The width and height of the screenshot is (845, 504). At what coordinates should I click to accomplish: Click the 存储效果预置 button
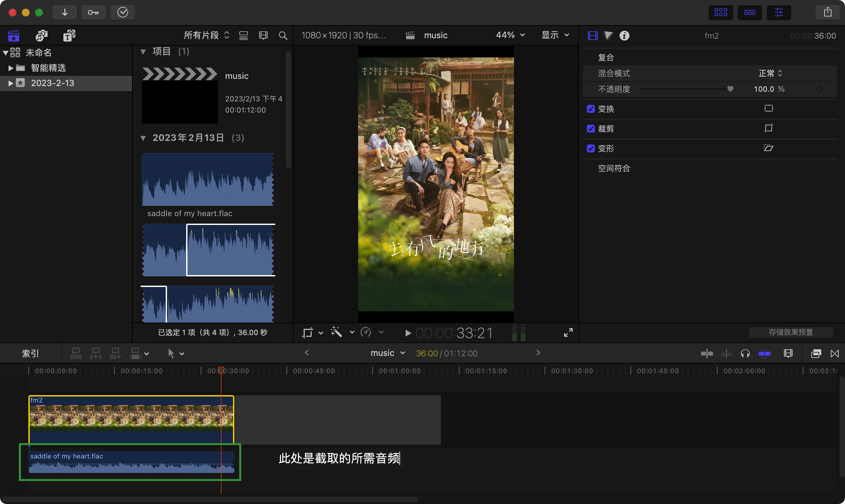click(791, 332)
